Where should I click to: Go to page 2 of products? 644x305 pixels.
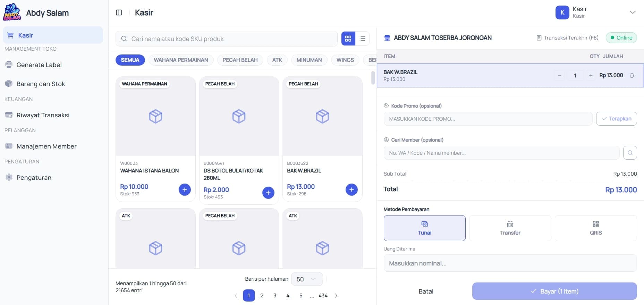[262, 295]
